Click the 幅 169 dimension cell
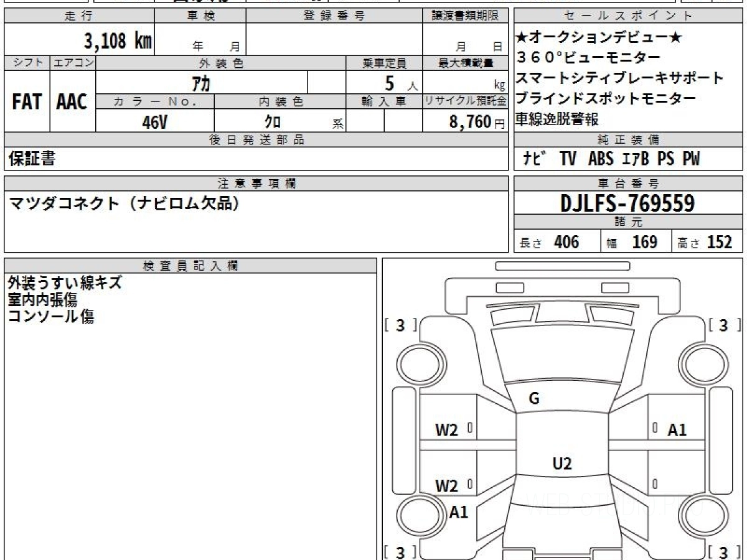Viewport: 747px width, 560px height. pos(636,242)
